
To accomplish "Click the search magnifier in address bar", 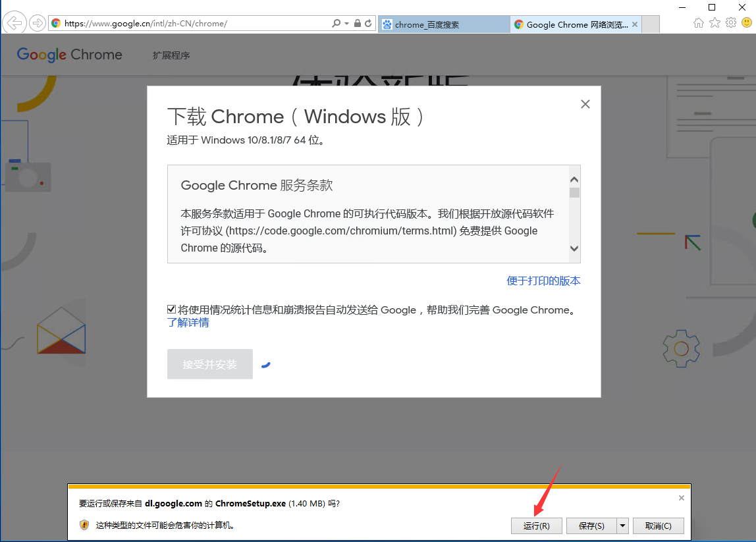I will 336,23.
